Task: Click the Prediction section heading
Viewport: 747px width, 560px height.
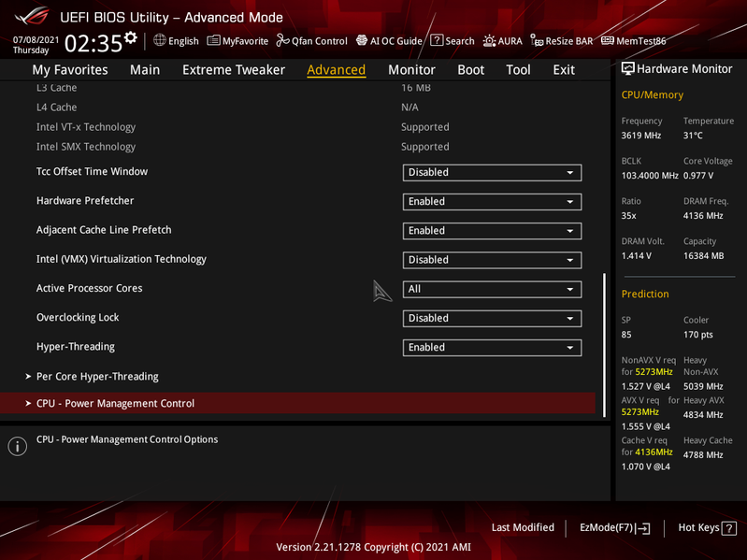Action: [645, 294]
